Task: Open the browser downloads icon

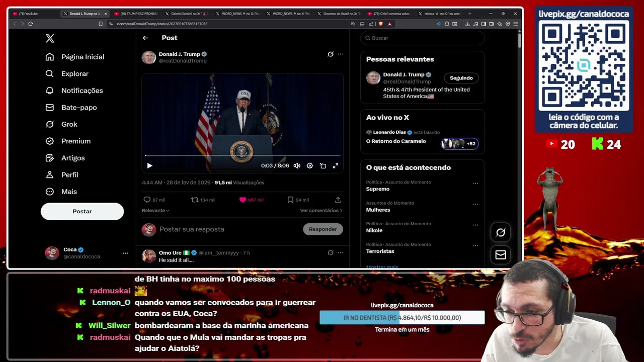Action: (x=467, y=24)
